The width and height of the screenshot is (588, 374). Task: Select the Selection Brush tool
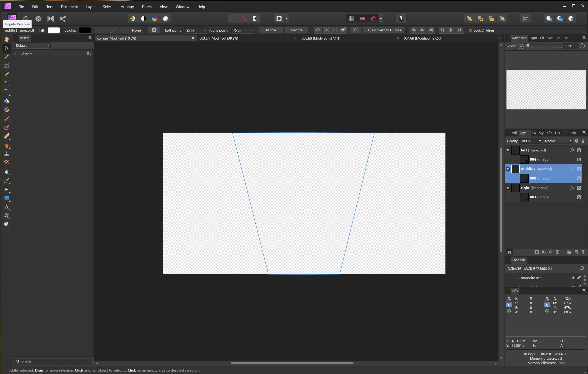pyautogui.click(x=7, y=75)
